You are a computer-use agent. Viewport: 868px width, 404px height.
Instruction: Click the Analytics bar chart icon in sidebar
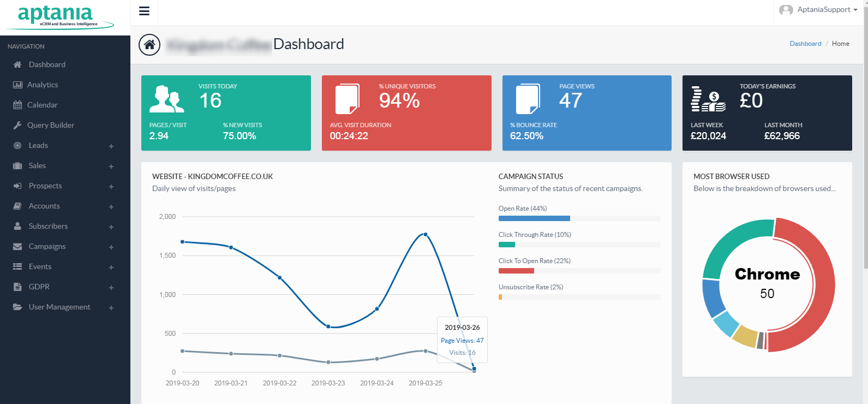pyautogui.click(x=17, y=85)
